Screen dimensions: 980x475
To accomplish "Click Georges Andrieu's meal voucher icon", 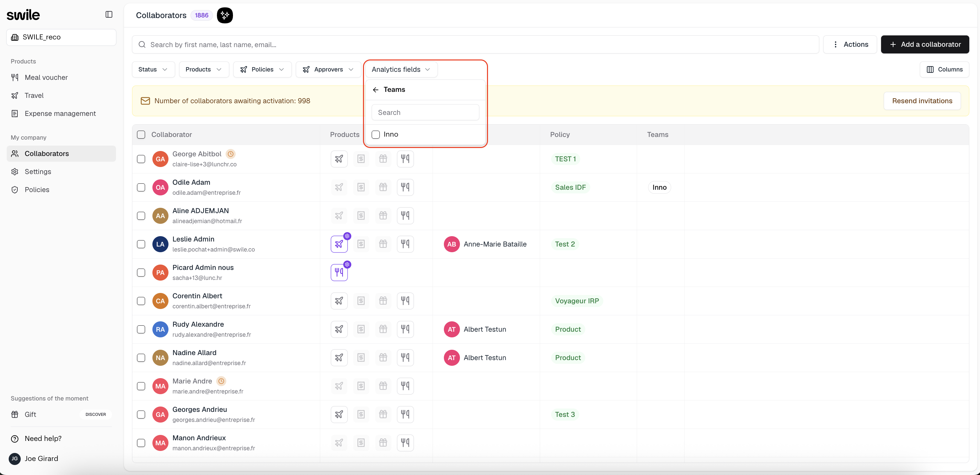I will (405, 415).
